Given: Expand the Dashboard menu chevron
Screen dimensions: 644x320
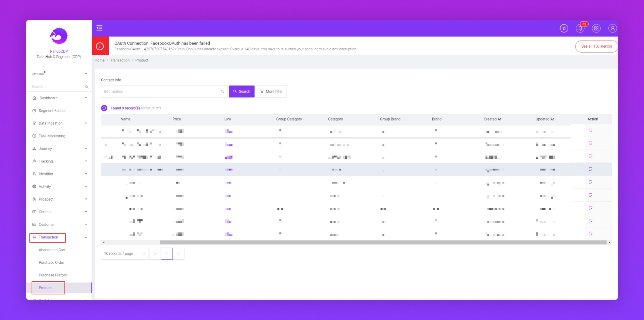Looking at the screenshot, I should (x=86, y=98).
